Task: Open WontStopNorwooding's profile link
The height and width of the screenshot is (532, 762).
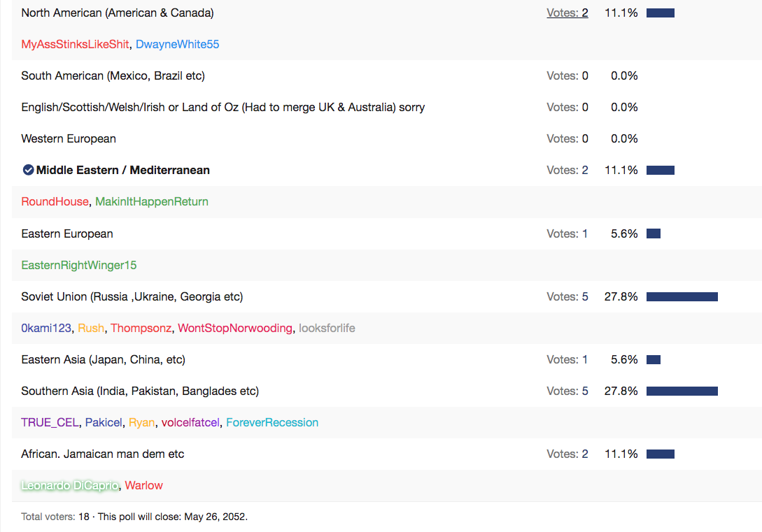Action: pyautogui.click(x=235, y=328)
